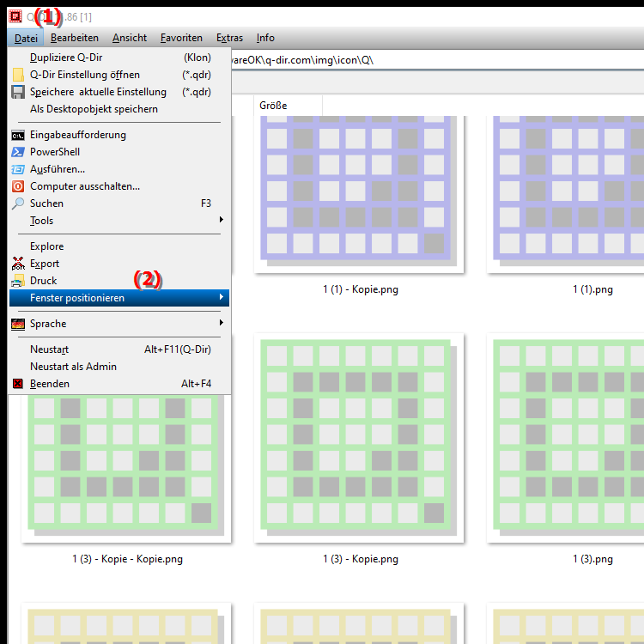Screen dimensions: 644x644
Task: Open the Bearbeiten menu
Action: coord(75,38)
